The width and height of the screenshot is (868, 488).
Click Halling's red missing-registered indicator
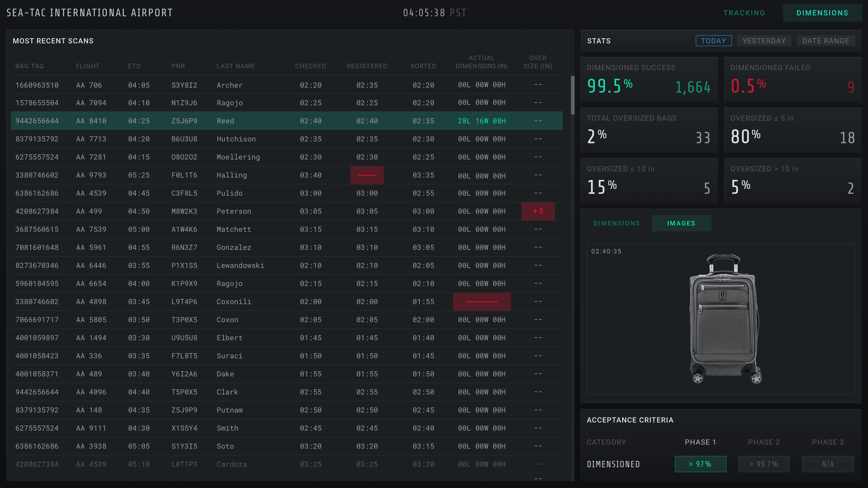pyautogui.click(x=367, y=175)
